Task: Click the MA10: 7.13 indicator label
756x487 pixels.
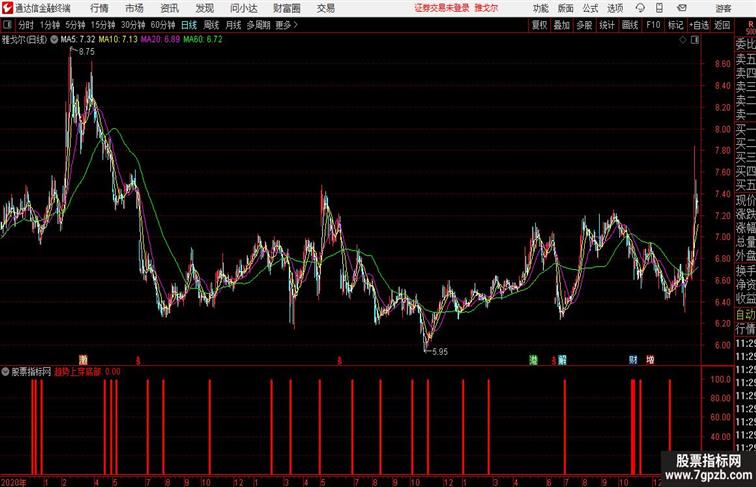Action: [x=118, y=40]
